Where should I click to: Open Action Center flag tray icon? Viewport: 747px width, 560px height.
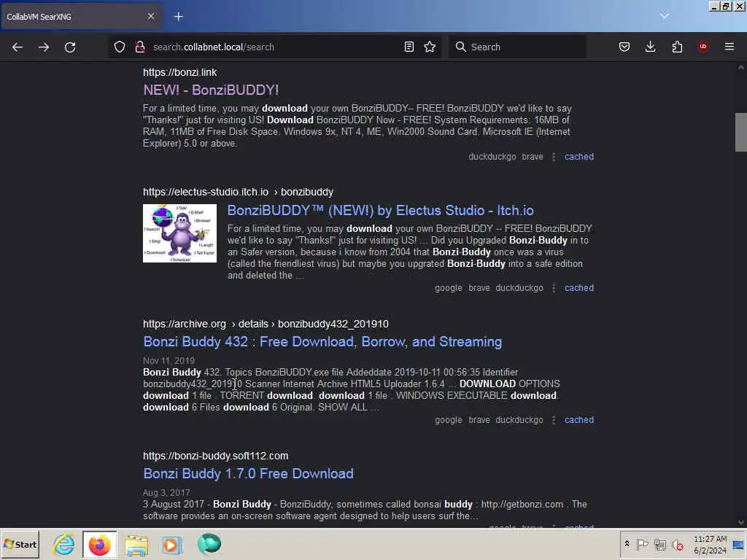pyautogui.click(x=642, y=544)
